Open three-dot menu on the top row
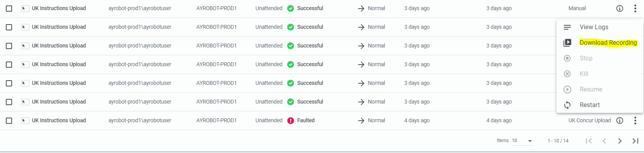Image resolution: width=644 pixels, height=153 pixels. point(635,9)
